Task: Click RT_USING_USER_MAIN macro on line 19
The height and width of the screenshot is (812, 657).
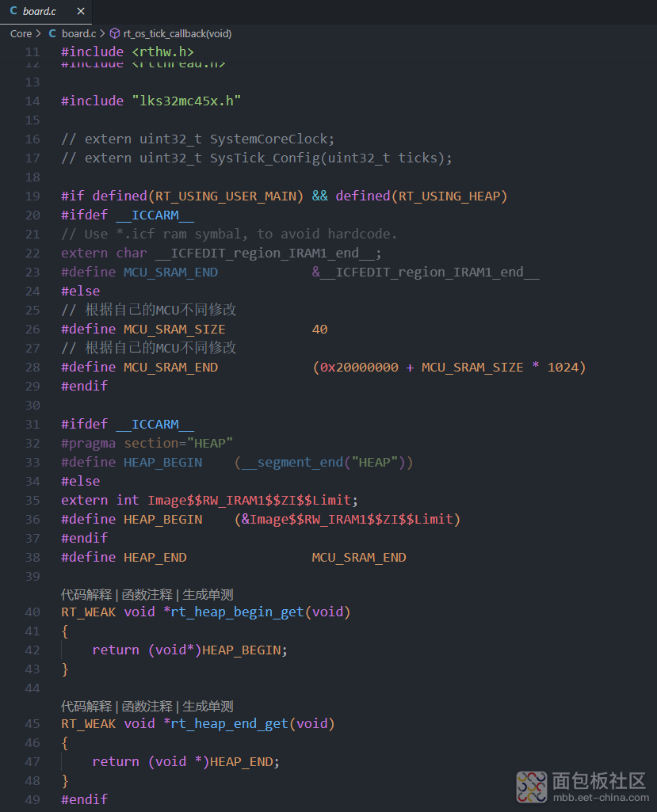Action: [225, 196]
